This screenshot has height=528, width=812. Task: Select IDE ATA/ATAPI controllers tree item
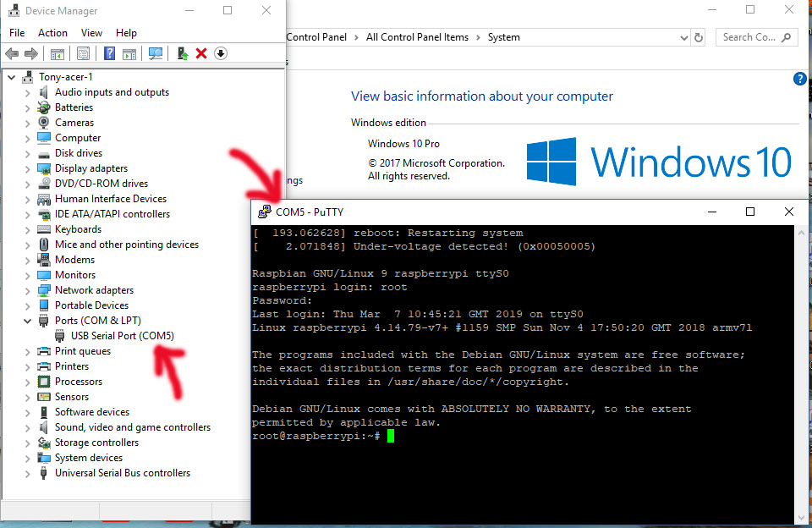[112, 214]
